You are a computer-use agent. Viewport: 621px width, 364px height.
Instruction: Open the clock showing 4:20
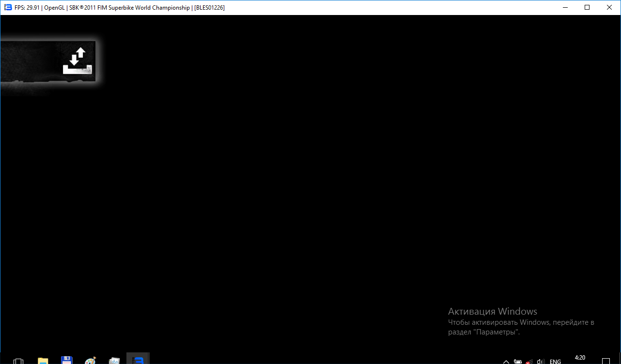point(580,358)
